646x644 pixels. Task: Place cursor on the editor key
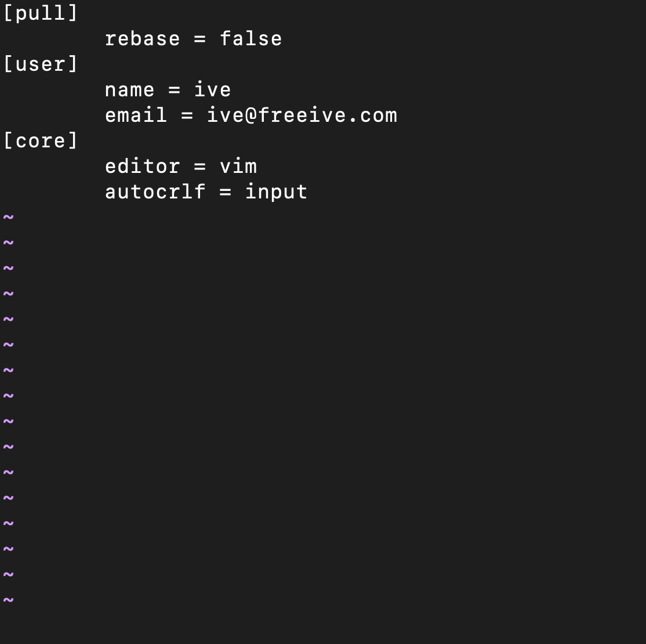point(143,167)
